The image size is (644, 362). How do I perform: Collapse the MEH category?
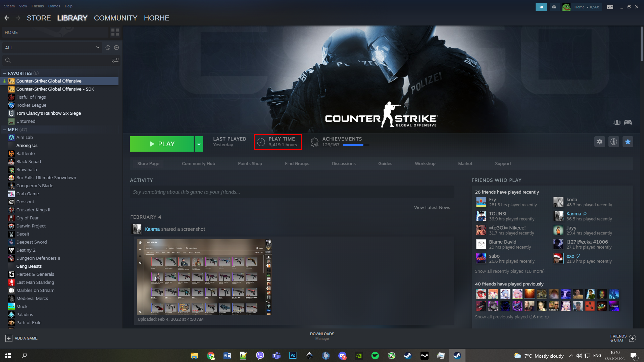point(5,130)
